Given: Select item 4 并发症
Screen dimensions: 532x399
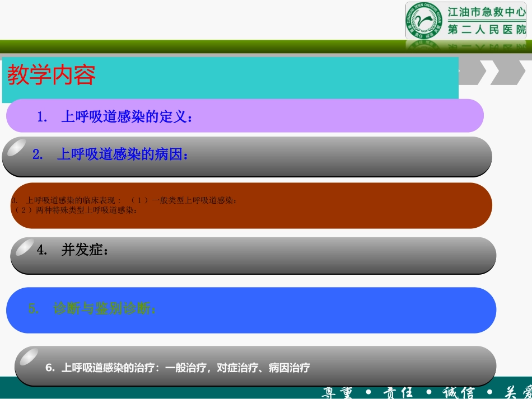Looking at the screenshot, I should click(253, 256).
